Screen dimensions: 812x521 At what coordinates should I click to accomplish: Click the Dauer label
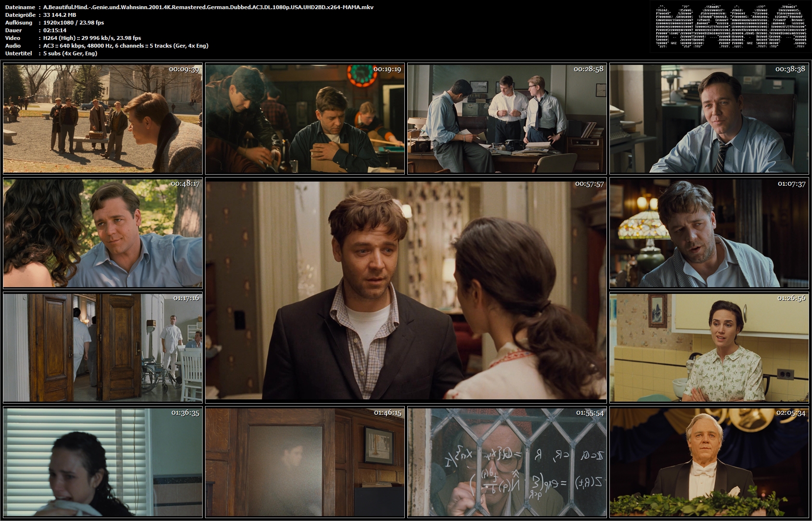13,30
